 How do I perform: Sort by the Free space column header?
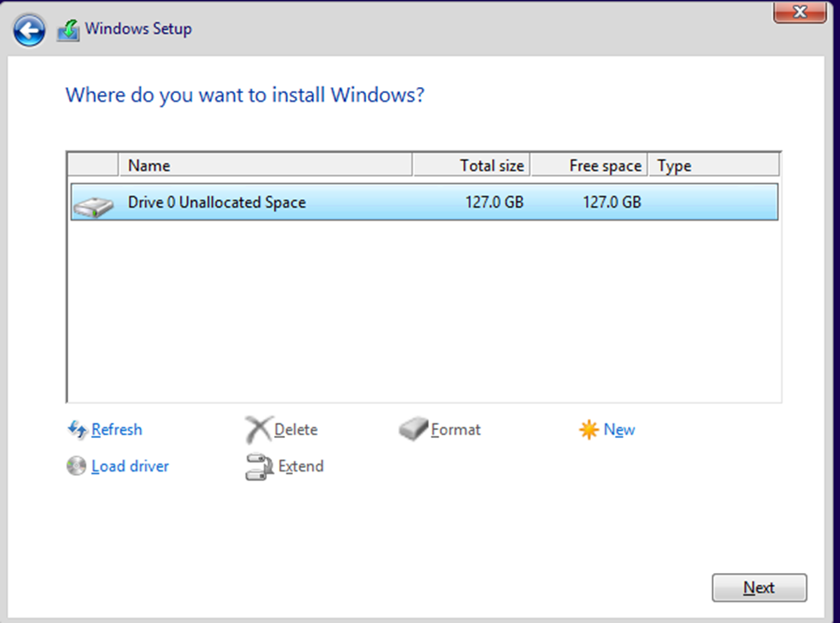(590, 165)
